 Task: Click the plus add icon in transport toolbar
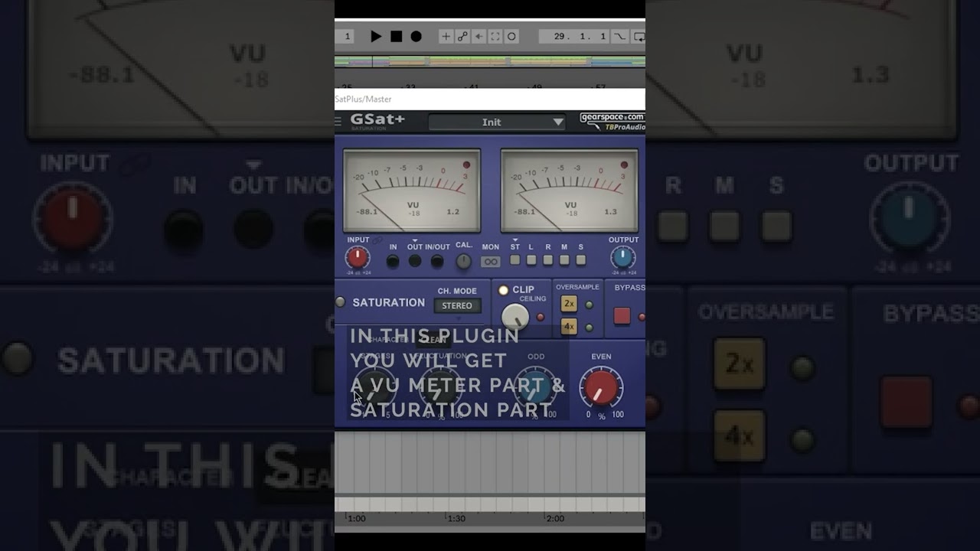[x=446, y=36]
